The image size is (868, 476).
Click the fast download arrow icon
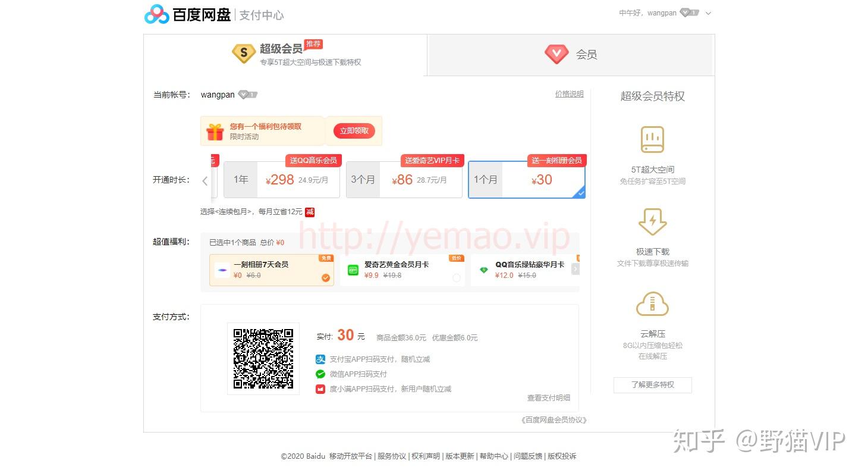tap(652, 222)
